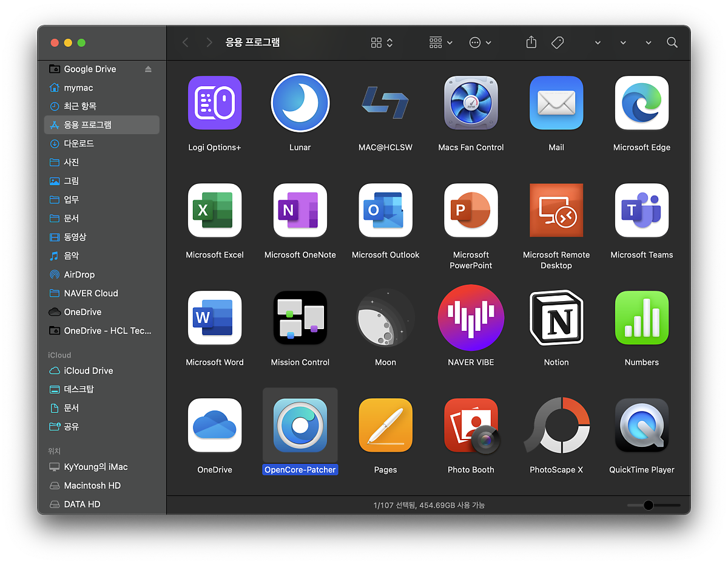This screenshot has height=564, width=728.
Task: Select the Microsoft Outlook icon
Action: click(385, 210)
